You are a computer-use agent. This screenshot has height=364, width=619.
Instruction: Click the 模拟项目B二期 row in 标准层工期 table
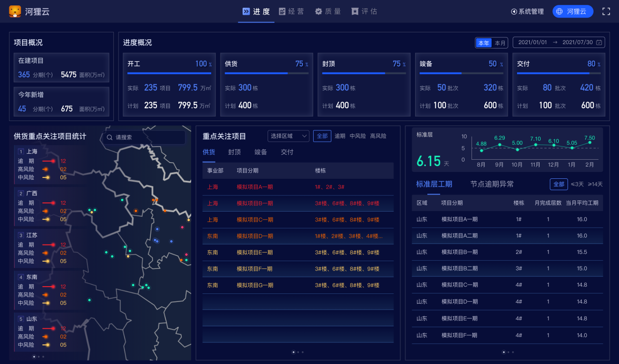tap(507, 268)
